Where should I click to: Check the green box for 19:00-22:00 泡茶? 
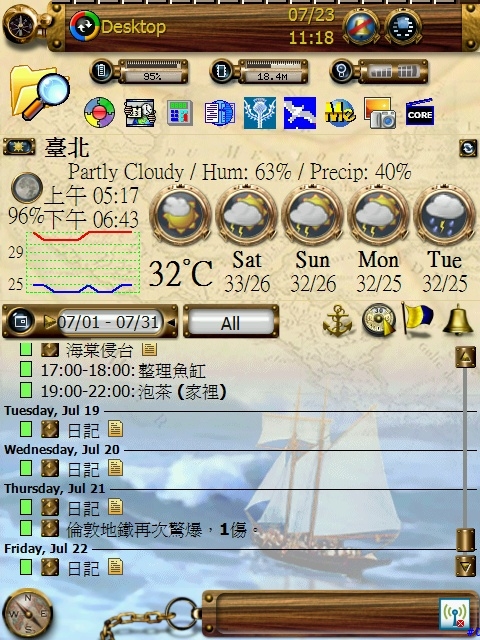(26, 391)
